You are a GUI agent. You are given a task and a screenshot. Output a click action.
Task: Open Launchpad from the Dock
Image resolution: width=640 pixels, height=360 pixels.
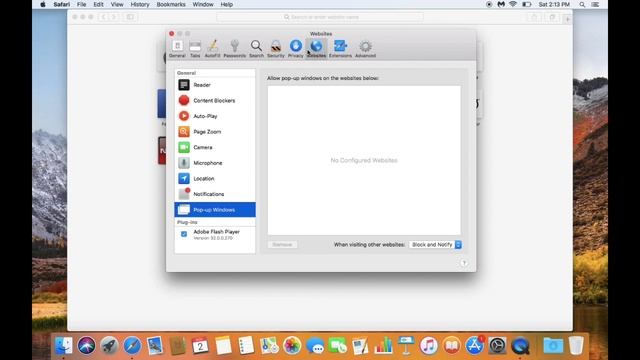pos(109,346)
